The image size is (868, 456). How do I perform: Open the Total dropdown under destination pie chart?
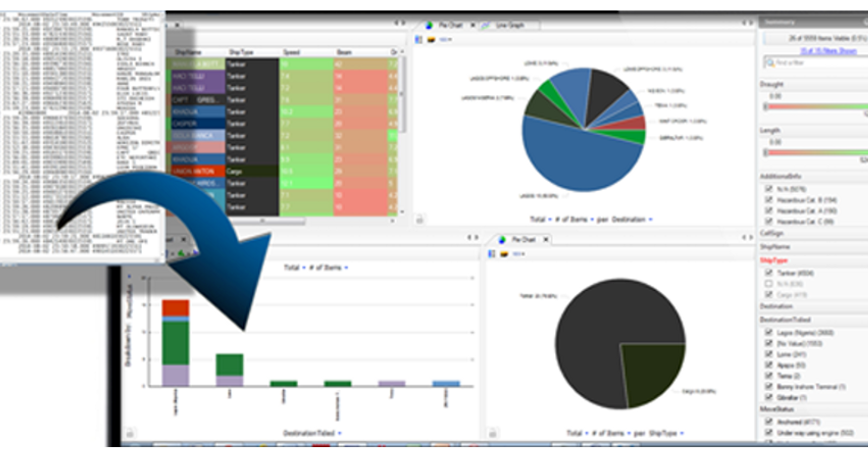[541, 219]
